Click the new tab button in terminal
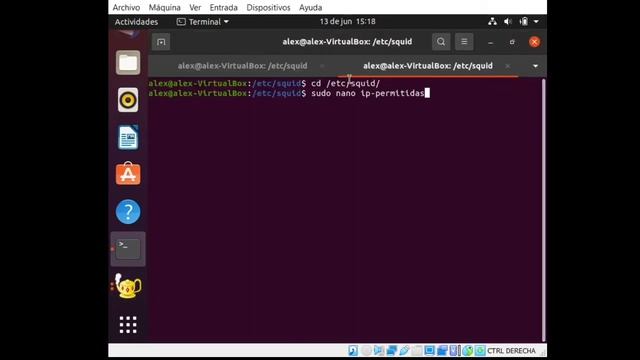This screenshot has height=360, width=640. tap(161, 42)
